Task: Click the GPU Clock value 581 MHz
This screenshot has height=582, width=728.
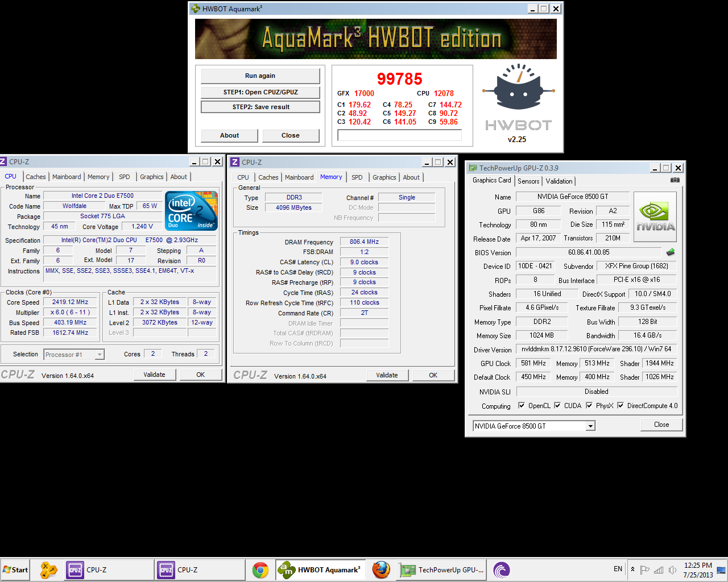Action: 533,363
